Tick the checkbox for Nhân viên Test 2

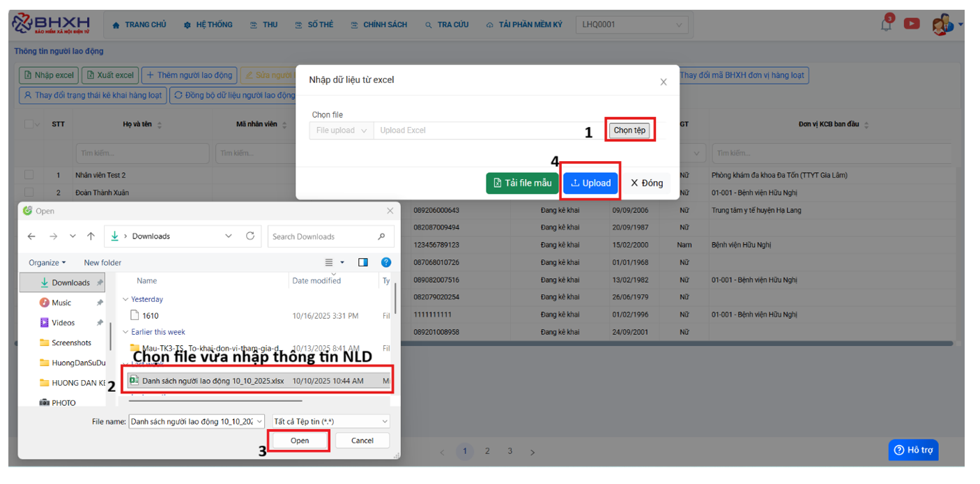coord(29,175)
